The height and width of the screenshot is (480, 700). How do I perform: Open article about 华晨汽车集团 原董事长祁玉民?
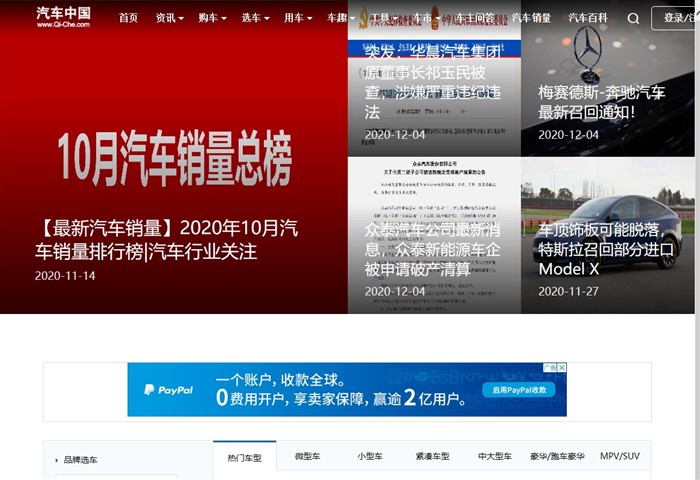coord(433,82)
